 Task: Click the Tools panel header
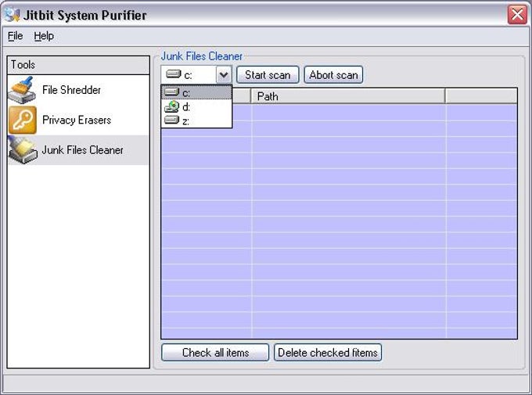[78, 65]
